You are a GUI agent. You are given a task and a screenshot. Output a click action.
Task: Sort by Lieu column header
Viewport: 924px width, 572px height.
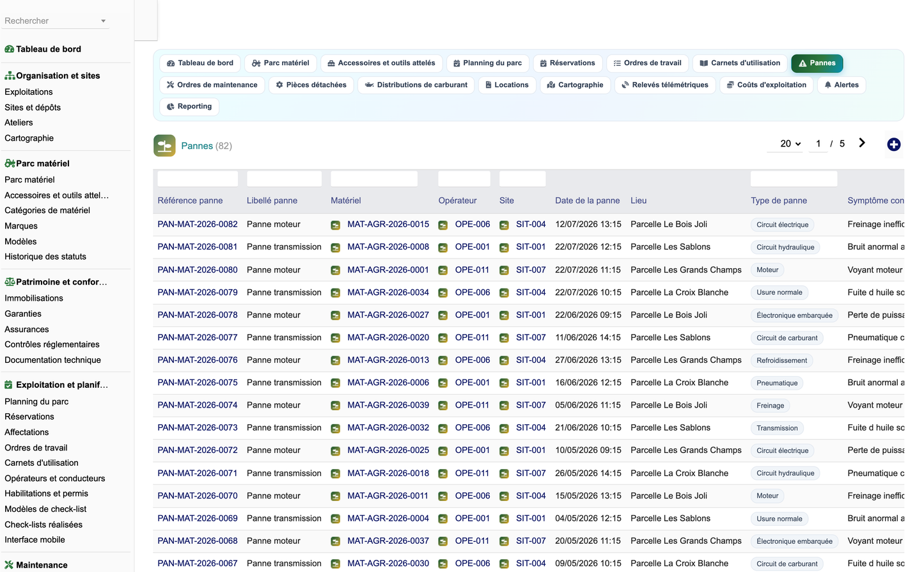click(638, 201)
